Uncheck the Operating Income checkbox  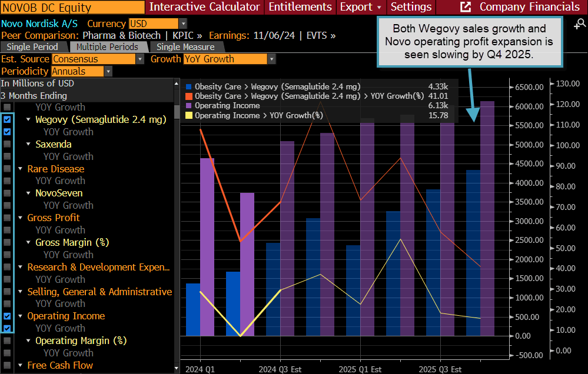7,316
